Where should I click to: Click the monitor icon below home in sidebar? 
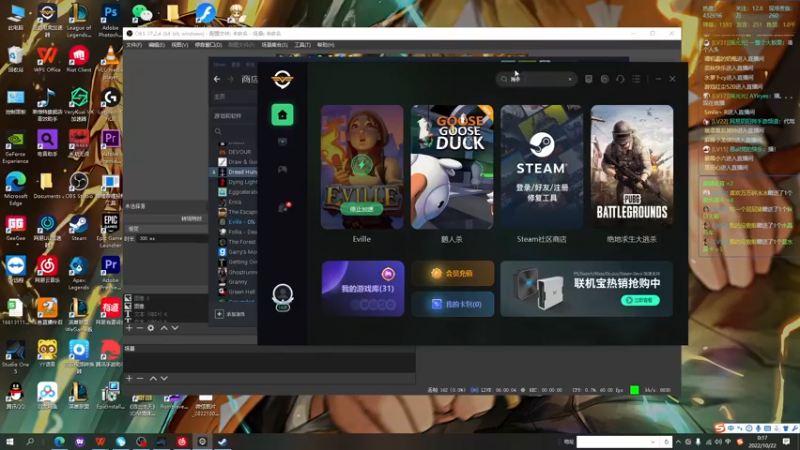coord(282,142)
